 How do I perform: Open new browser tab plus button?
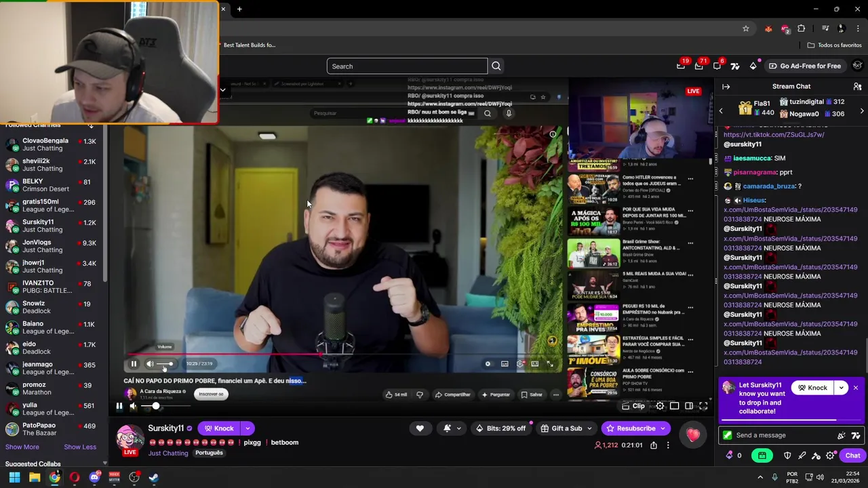coord(239,9)
